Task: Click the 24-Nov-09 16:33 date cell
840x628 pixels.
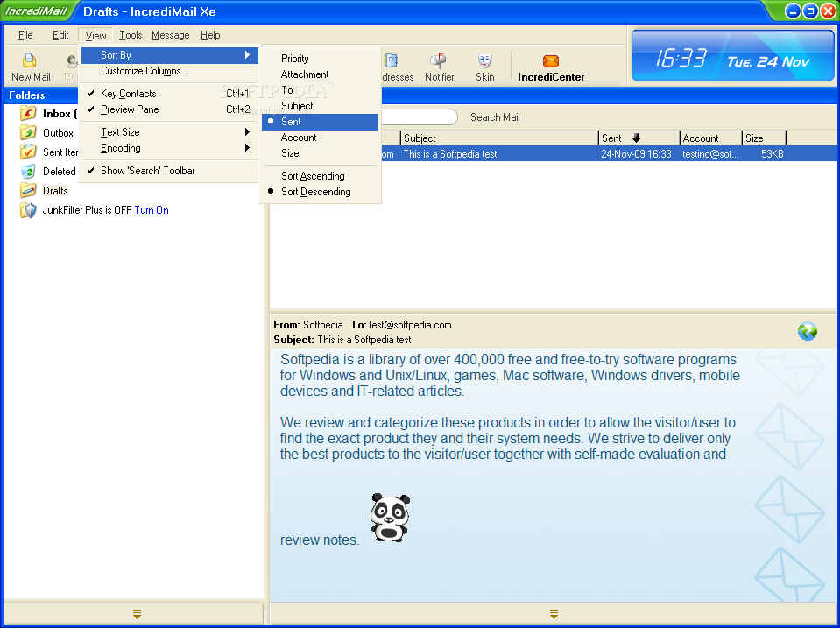Action: tap(636, 154)
